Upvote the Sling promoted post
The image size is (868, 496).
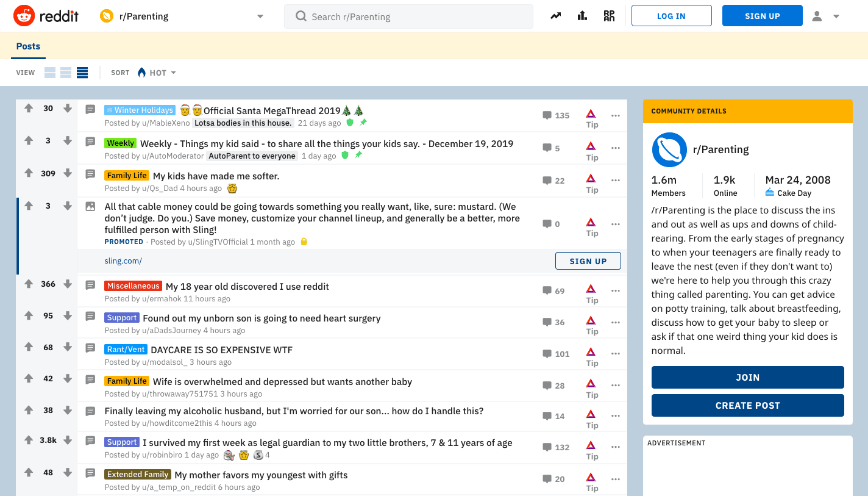tap(29, 206)
